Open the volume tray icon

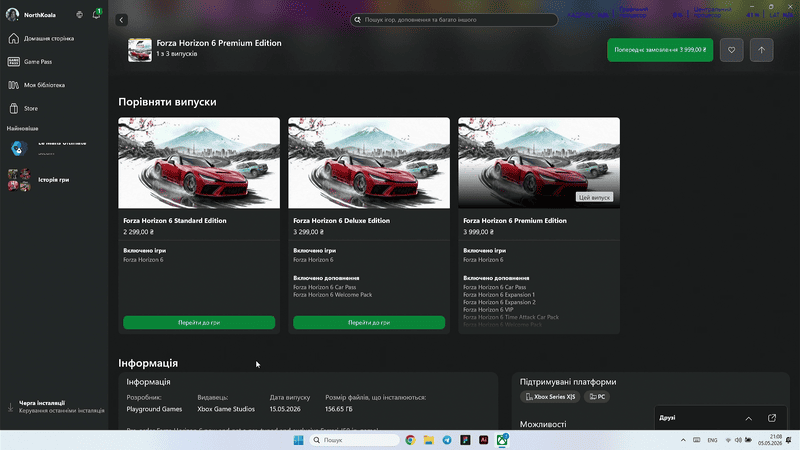738,440
